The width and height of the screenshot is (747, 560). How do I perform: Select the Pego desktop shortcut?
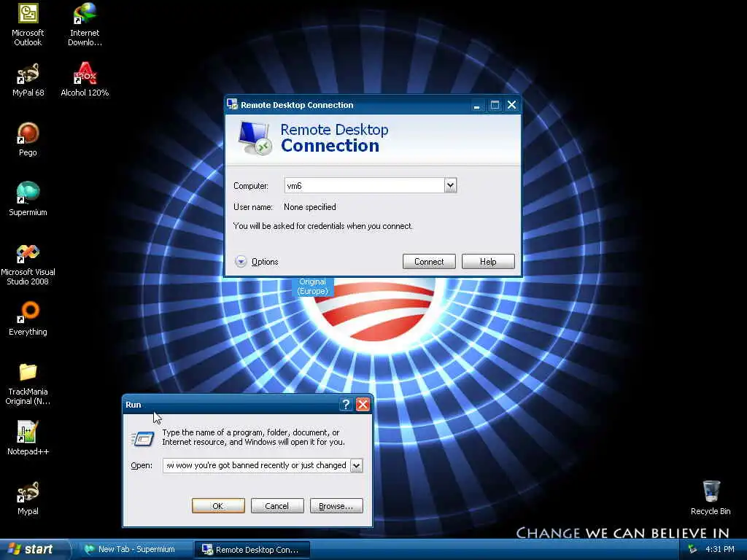[x=28, y=139]
